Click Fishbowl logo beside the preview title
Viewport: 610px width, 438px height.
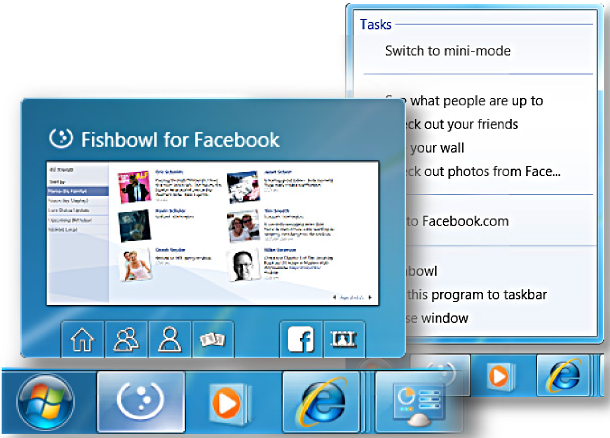coord(61,138)
